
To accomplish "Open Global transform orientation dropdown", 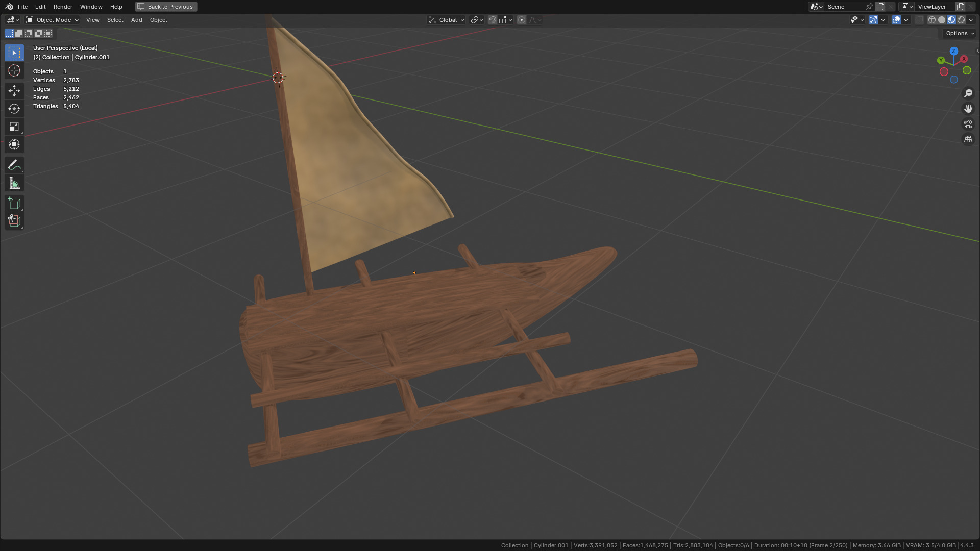I will [x=447, y=20].
